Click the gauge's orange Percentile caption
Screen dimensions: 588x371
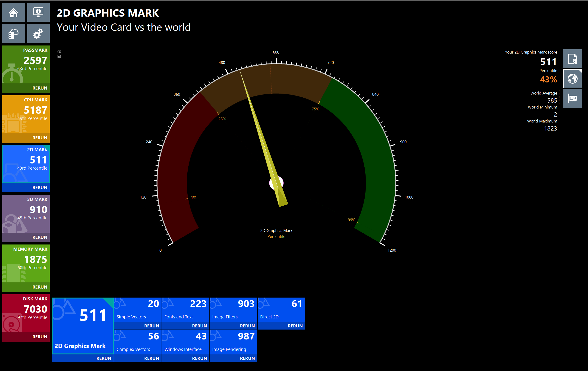pyautogui.click(x=276, y=236)
